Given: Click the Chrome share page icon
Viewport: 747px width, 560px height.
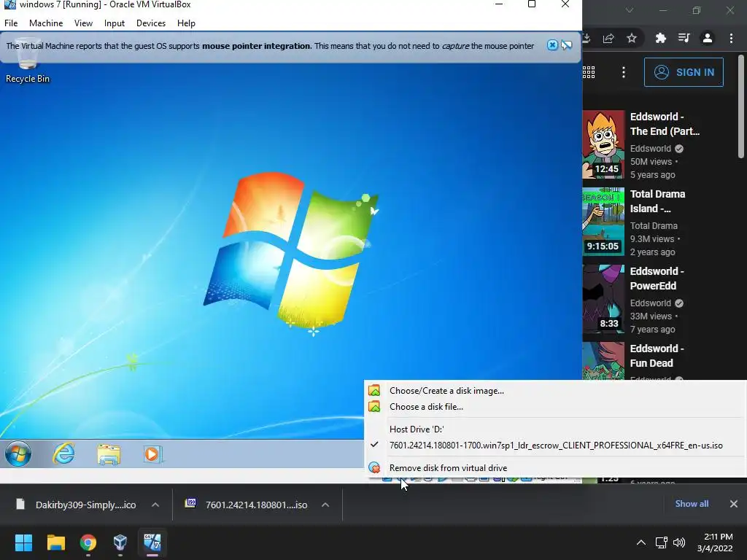Looking at the screenshot, I should click(608, 38).
